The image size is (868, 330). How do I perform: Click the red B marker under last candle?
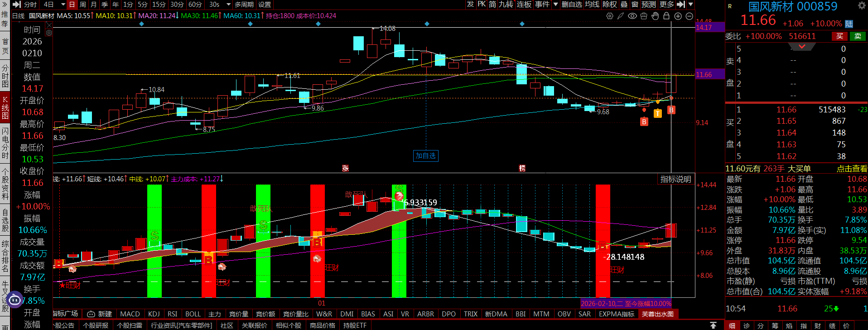(671, 110)
